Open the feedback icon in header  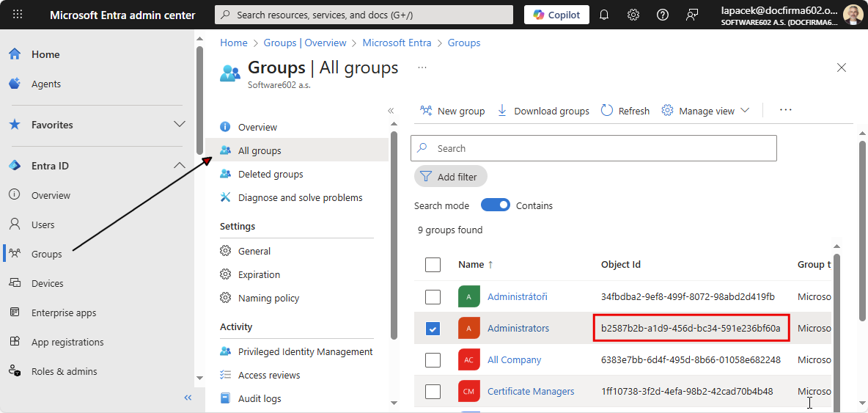(x=691, y=15)
